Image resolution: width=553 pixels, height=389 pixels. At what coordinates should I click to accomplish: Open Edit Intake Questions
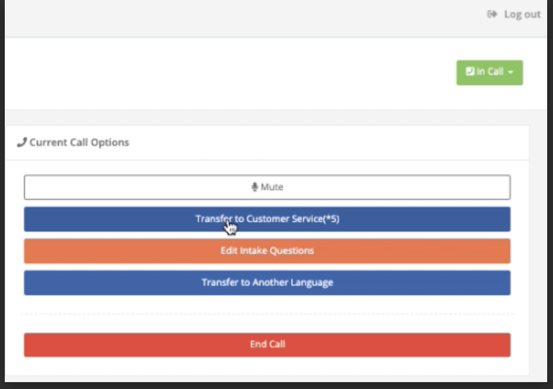click(x=267, y=251)
